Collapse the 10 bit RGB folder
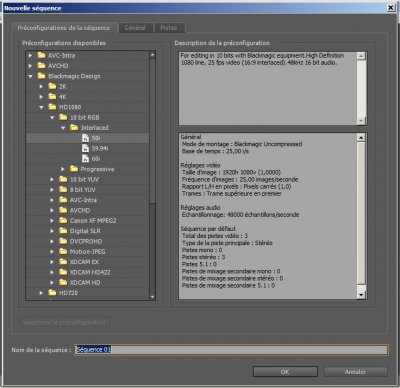The height and width of the screenshot is (388, 400). [52, 117]
